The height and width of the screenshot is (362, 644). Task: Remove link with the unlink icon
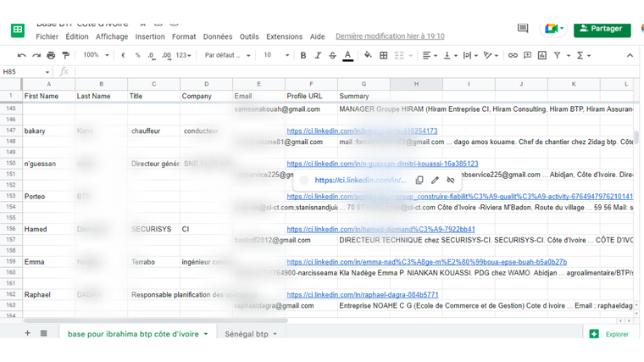pyautogui.click(x=451, y=180)
